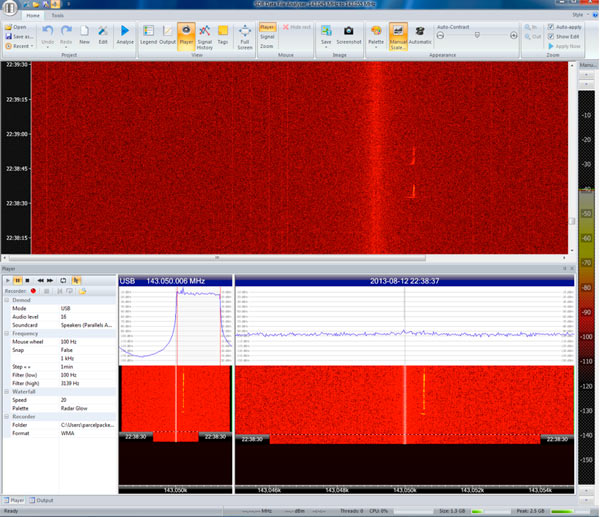
Task: Collapse the Frequency property group
Action: tap(6, 333)
